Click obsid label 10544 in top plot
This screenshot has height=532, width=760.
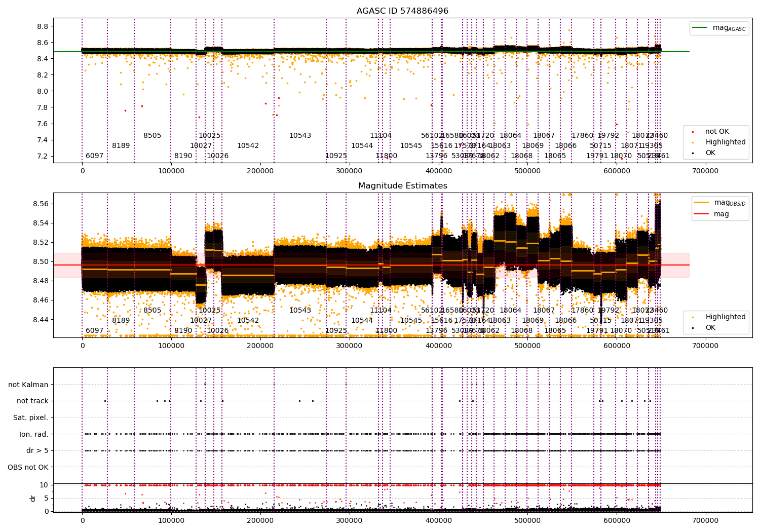pyautogui.click(x=362, y=145)
